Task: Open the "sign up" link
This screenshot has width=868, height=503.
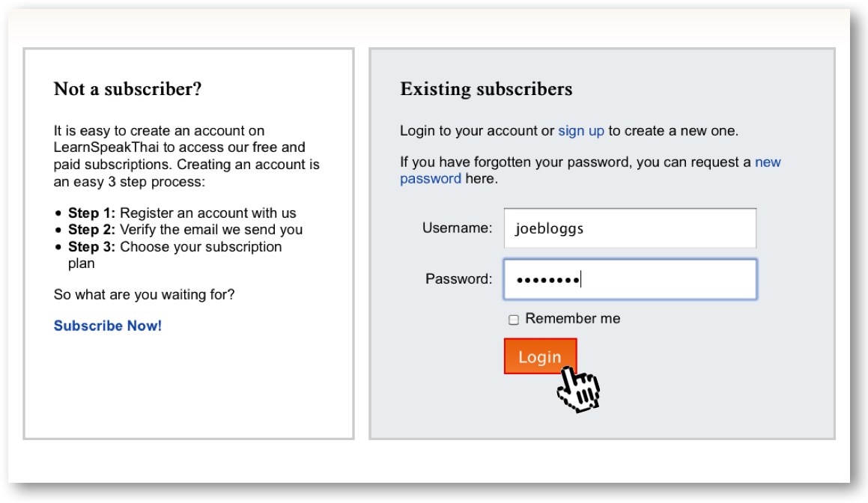Action: pos(581,131)
